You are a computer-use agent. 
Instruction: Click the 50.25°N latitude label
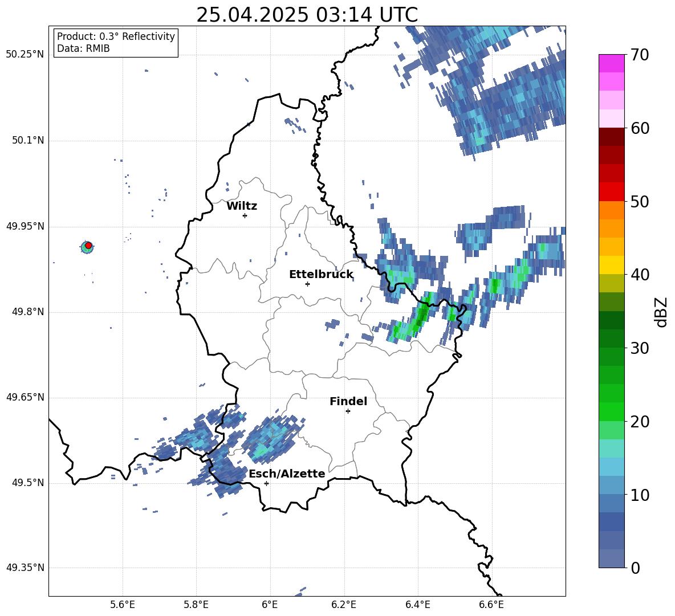click(25, 55)
